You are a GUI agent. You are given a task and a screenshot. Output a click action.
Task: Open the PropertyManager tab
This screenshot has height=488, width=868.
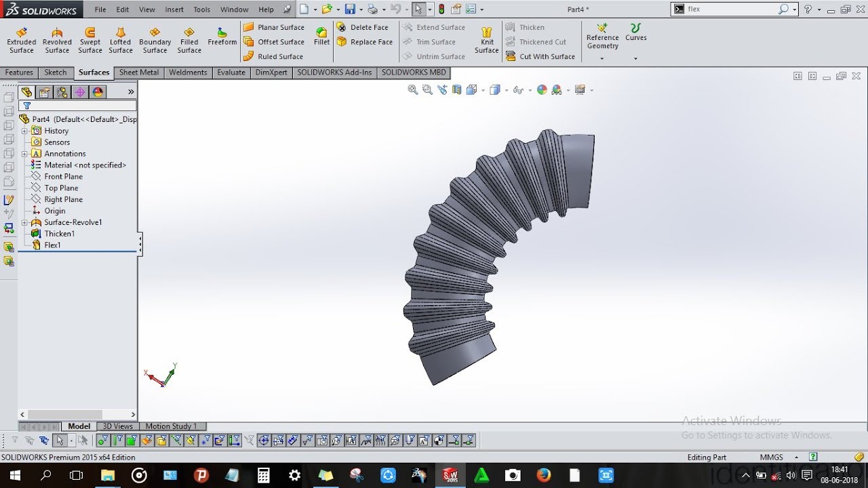pyautogui.click(x=44, y=92)
